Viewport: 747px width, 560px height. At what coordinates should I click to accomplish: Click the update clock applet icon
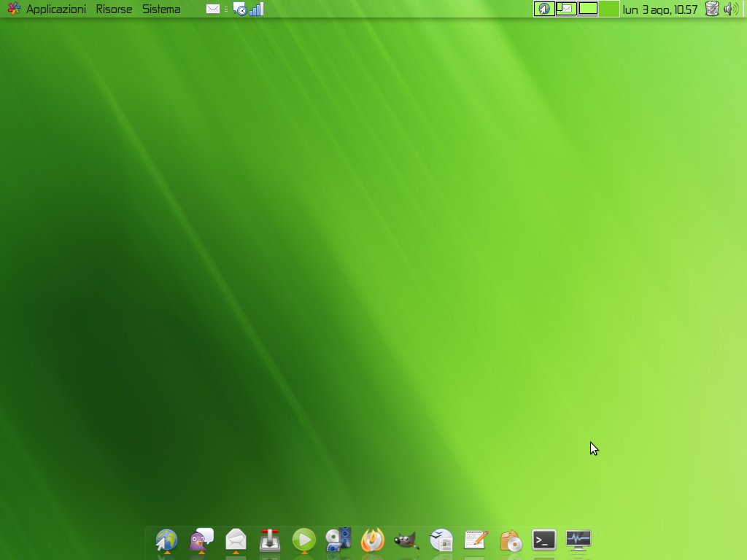click(240, 9)
